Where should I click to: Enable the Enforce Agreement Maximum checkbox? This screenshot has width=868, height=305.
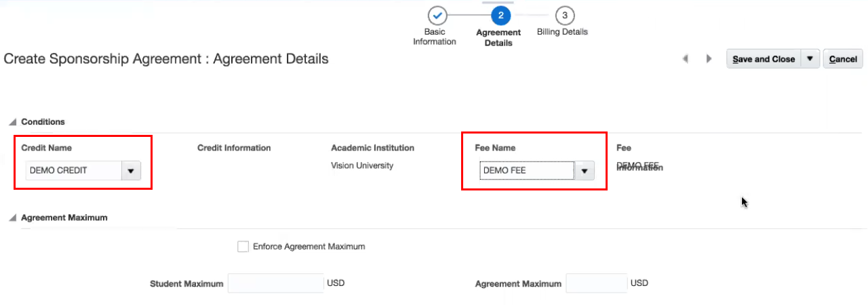(x=243, y=247)
